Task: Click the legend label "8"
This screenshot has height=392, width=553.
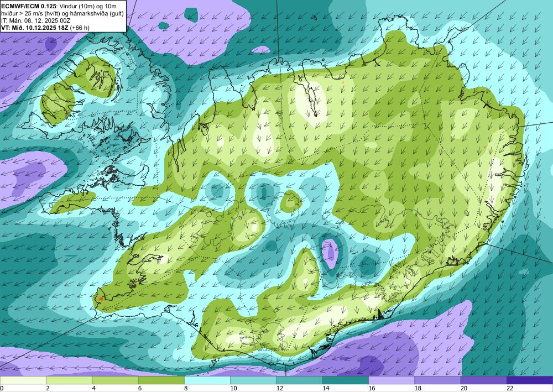Action: (x=186, y=388)
